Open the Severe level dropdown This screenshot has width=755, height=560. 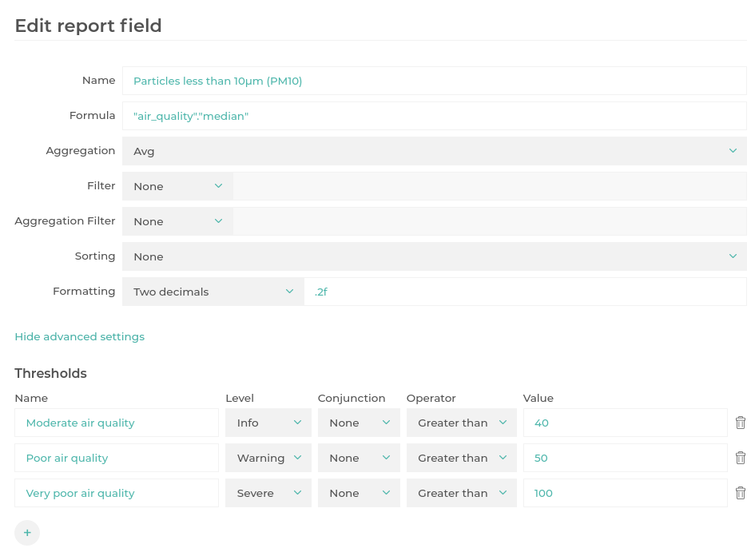point(268,493)
